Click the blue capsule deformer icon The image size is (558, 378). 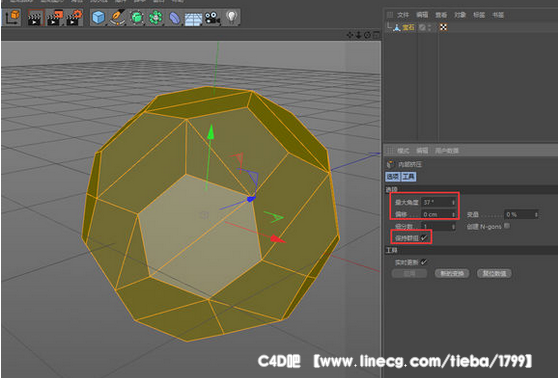pos(174,18)
